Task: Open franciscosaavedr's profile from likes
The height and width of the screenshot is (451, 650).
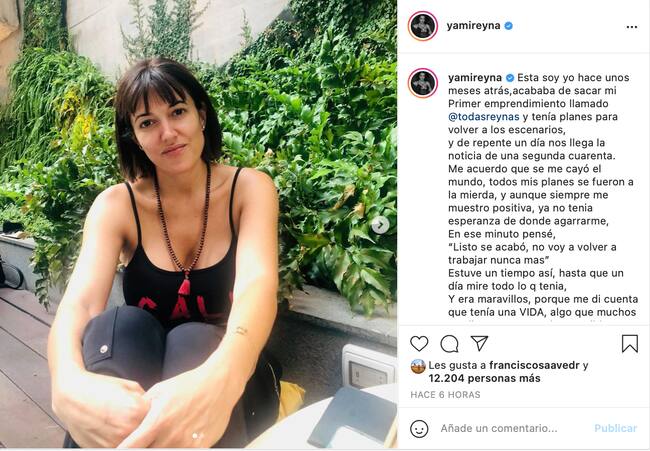Action: 534,365
